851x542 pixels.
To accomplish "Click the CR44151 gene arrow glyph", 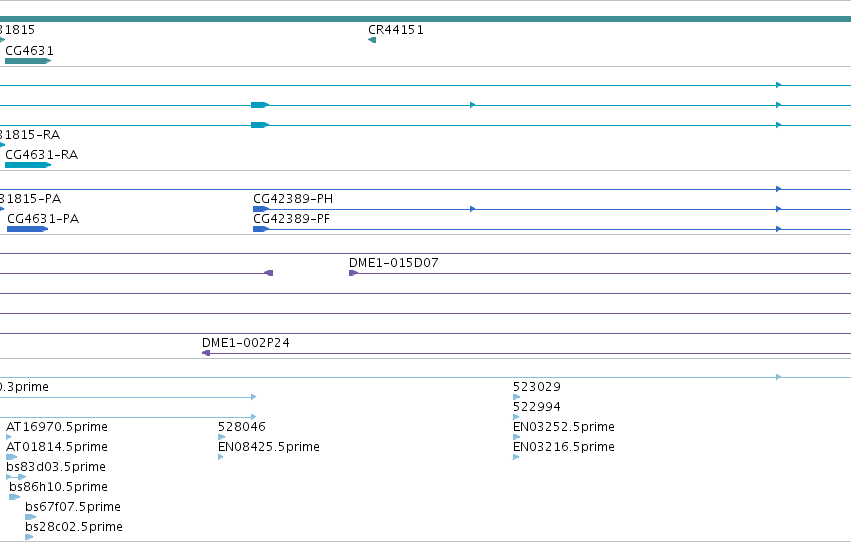I will coord(372,40).
